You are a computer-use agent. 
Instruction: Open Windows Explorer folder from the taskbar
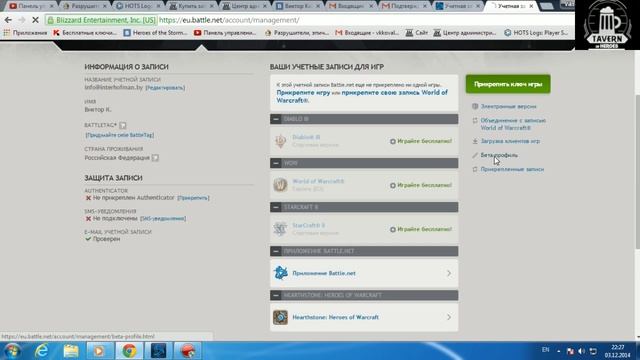point(71,351)
